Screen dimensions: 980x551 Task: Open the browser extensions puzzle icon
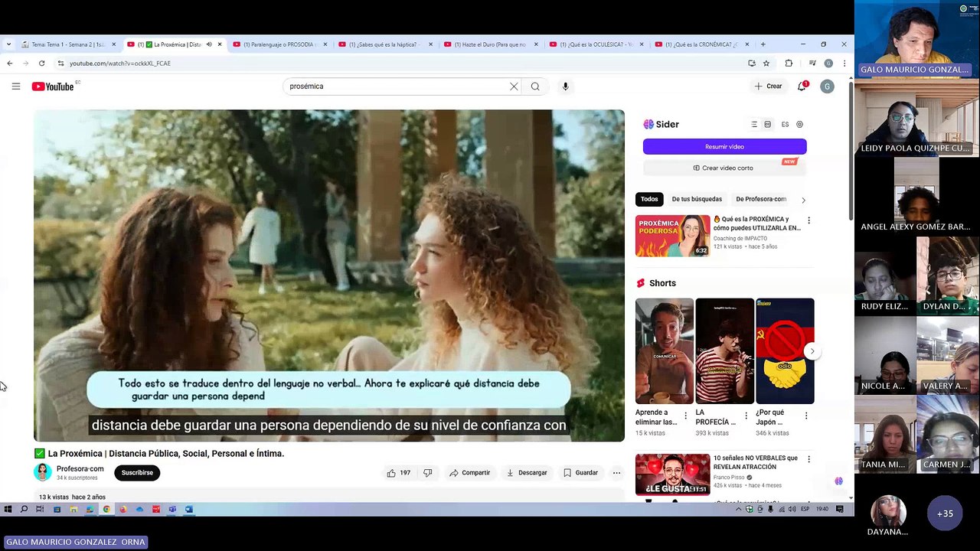789,64
